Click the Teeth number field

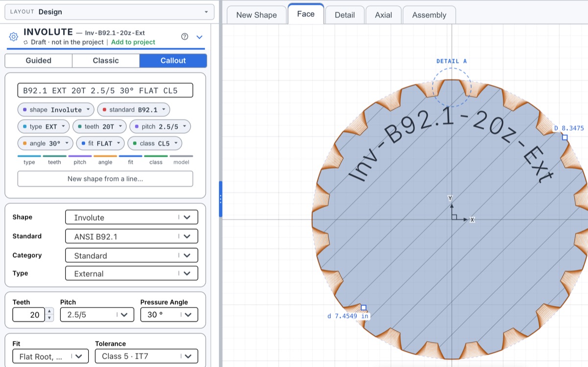(28, 315)
